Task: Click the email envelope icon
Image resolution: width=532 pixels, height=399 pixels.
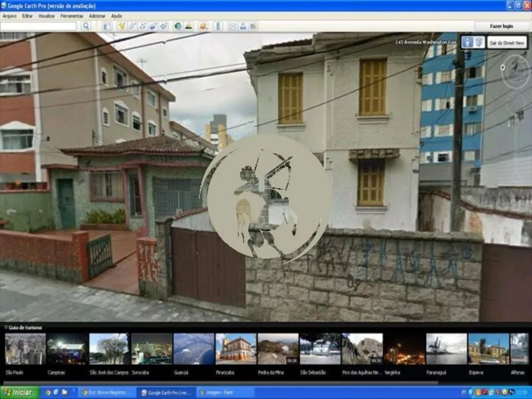Action: 232,26
